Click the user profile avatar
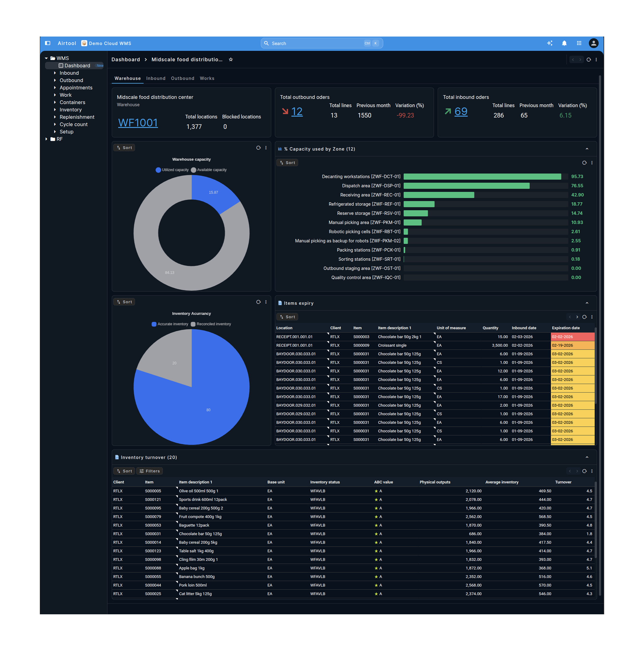This screenshot has height=656, width=644. (x=594, y=43)
